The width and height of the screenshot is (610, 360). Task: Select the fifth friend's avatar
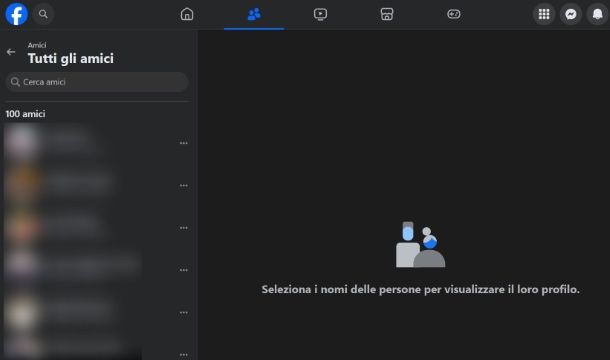[21, 313]
